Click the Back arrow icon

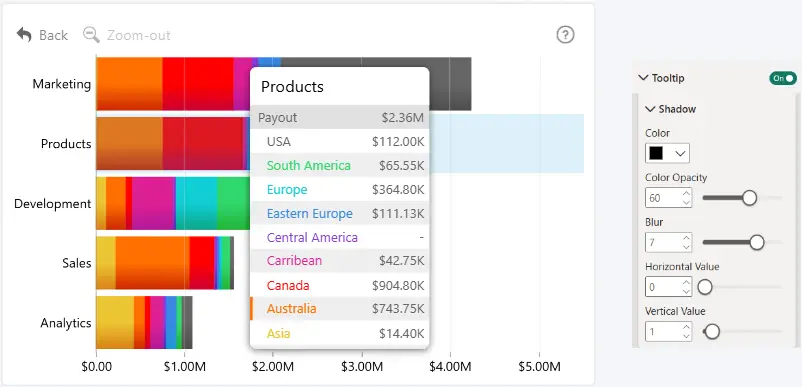coord(24,35)
